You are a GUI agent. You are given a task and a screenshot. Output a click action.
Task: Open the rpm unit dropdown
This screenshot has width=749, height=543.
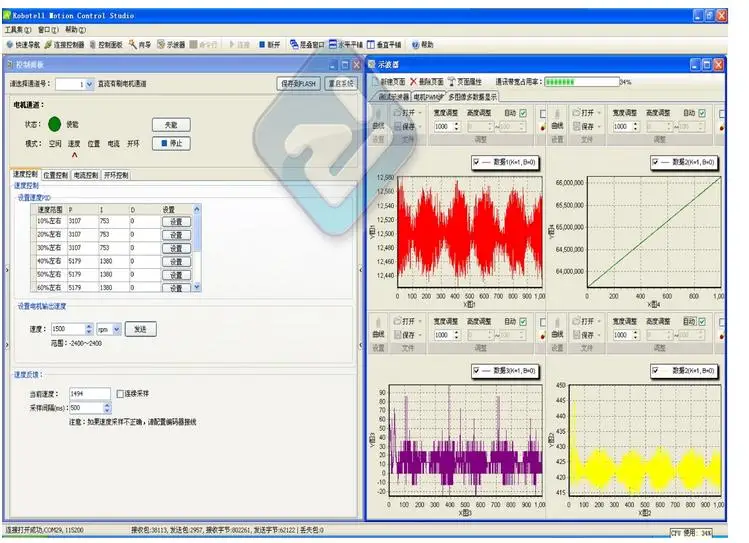click(117, 329)
